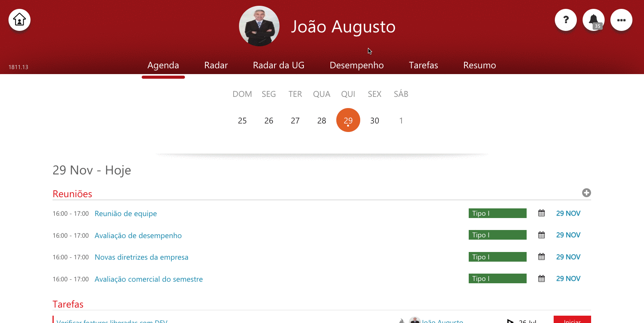Select highlighted day 29 in the calendar

348,120
